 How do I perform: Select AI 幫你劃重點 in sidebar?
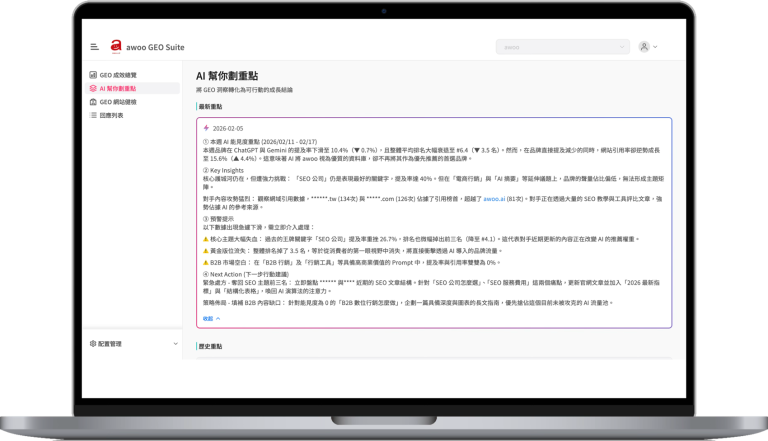pos(122,88)
